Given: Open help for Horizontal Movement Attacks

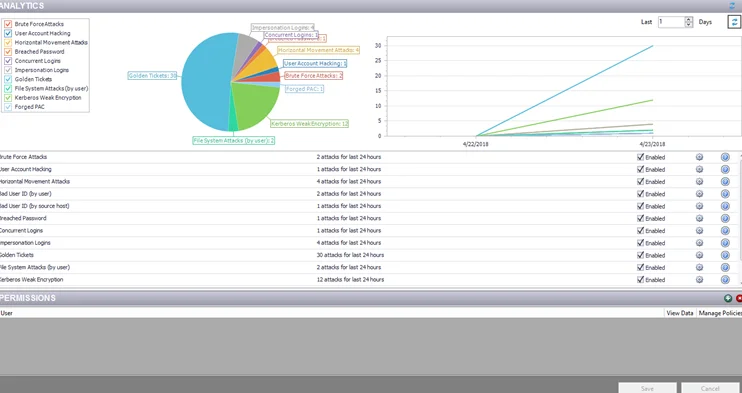Looking at the screenshot, I should (x=725, y=182).
